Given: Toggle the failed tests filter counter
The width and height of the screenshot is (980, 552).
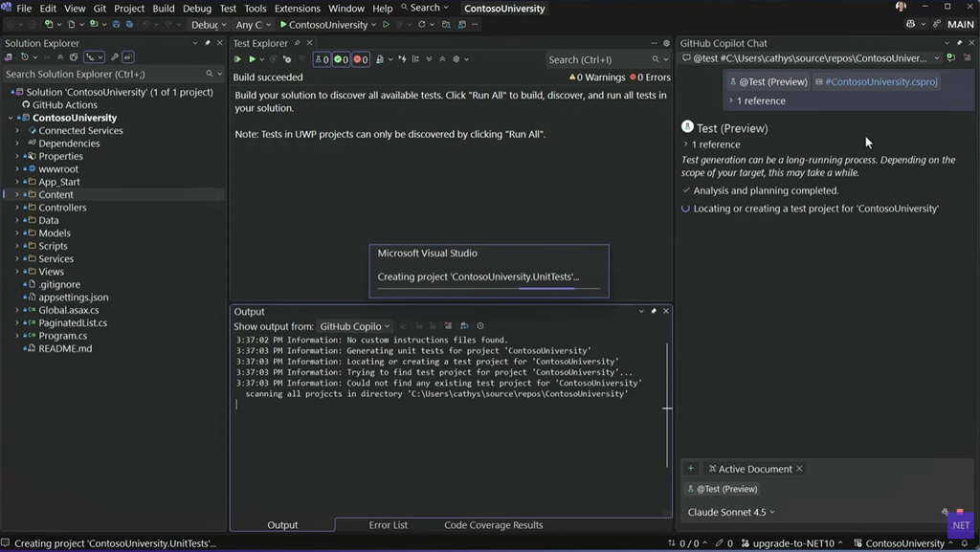Looking at the screenshot, I should (x=361, y=59).
